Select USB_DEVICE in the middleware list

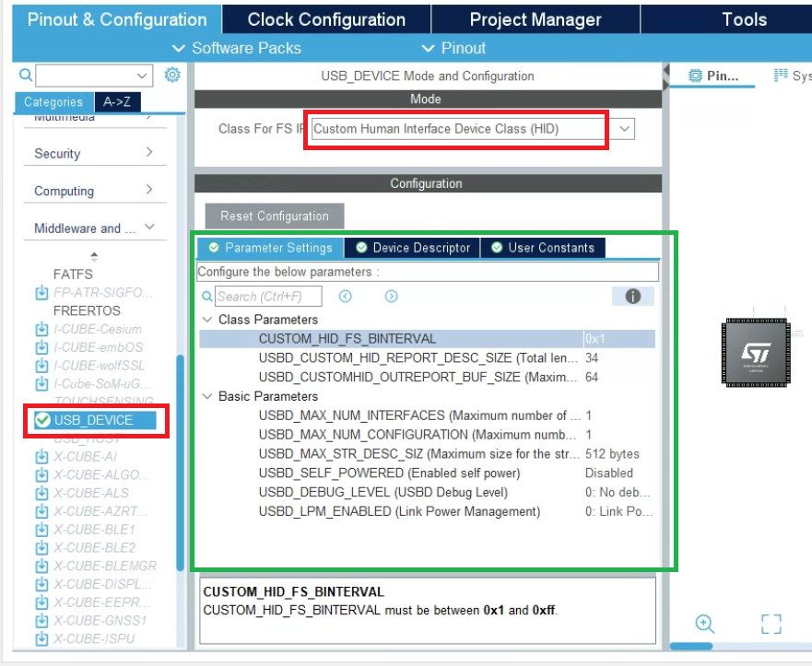click(x=94, y=420)
